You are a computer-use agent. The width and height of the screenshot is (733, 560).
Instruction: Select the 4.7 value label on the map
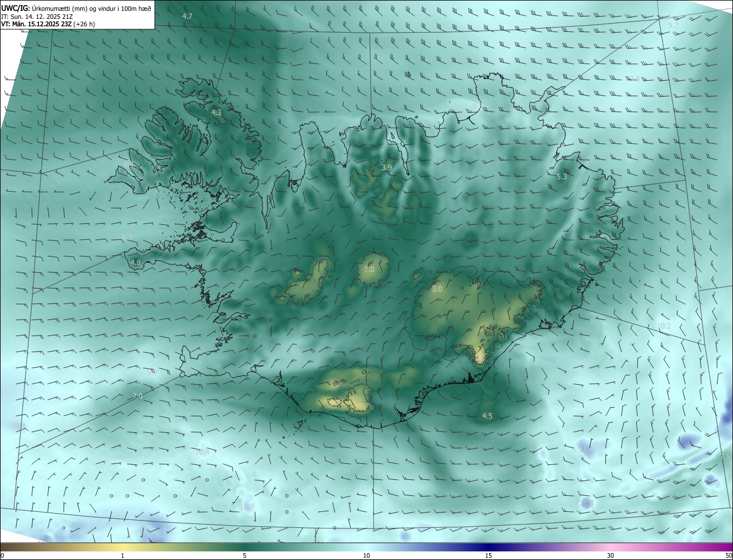[187, 16]
